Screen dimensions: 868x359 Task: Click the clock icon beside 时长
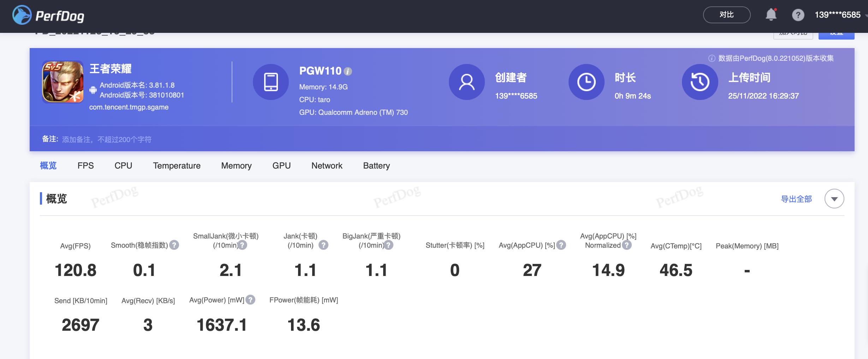point(586,82)
